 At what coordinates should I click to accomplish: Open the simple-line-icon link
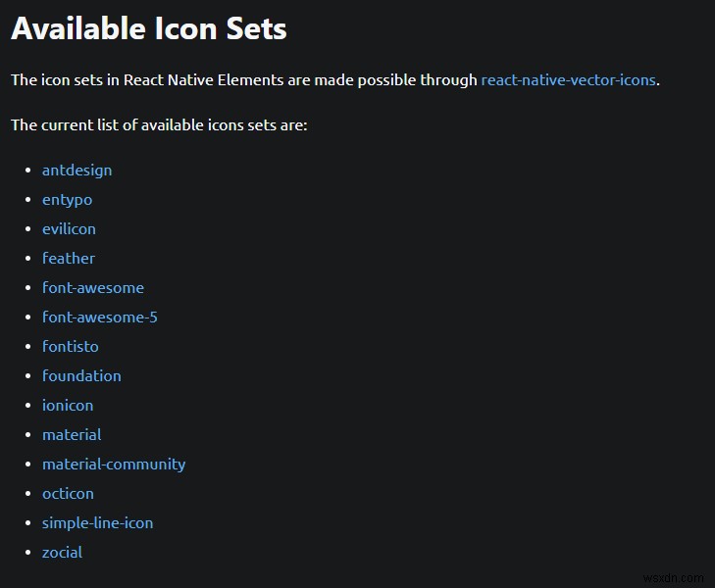coord(97,523)
